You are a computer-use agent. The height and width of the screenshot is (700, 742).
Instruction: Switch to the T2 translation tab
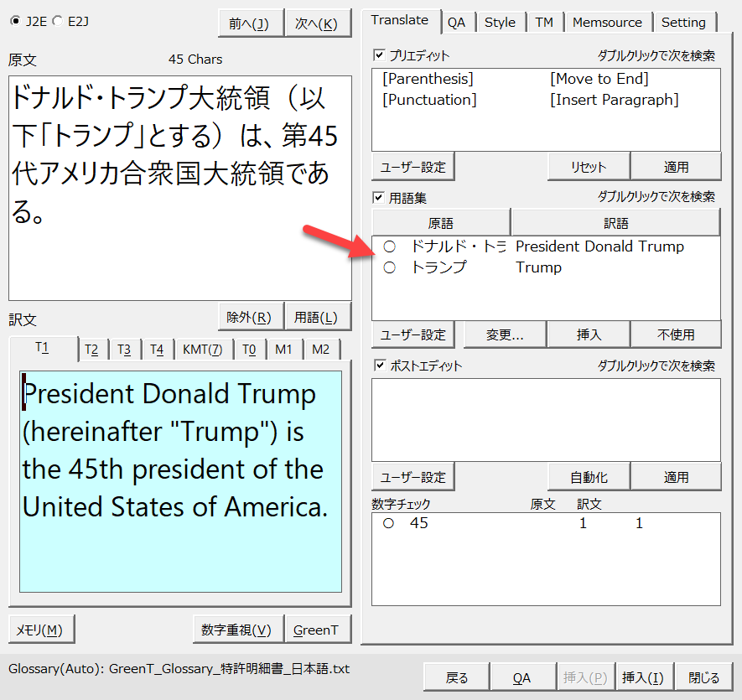click(91, 350)
